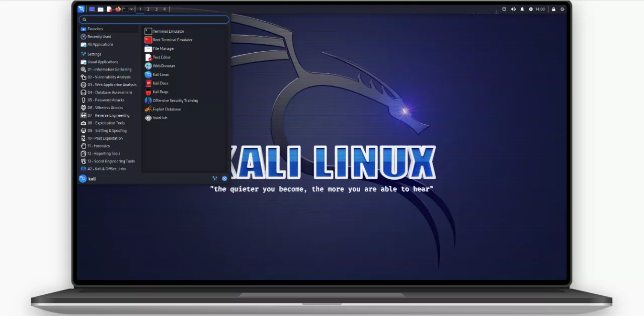Image resolution: width=644 pixels, height=316 pixels.
Task: Open the terminal launcher in the panel
Action: (x=125, y=9)
